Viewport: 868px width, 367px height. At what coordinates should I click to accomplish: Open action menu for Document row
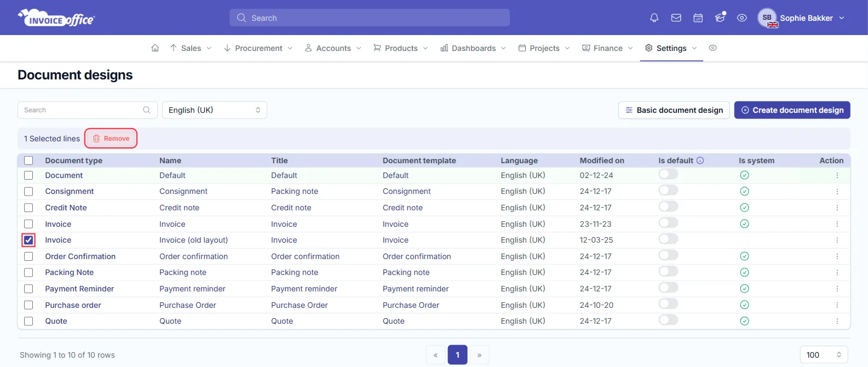(x=837, y=175)
